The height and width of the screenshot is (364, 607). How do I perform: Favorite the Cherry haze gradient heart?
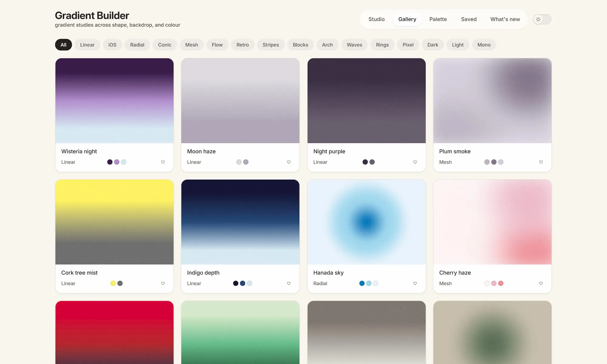541,283
